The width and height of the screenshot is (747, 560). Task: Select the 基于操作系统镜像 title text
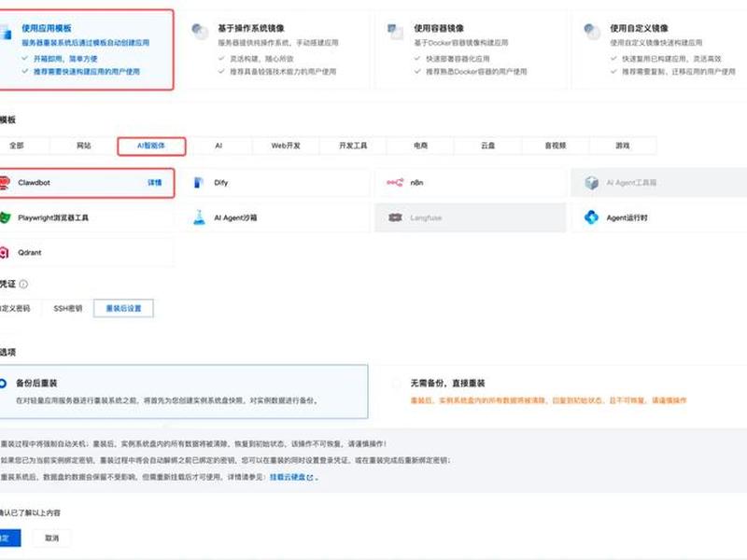pos(251,29)
